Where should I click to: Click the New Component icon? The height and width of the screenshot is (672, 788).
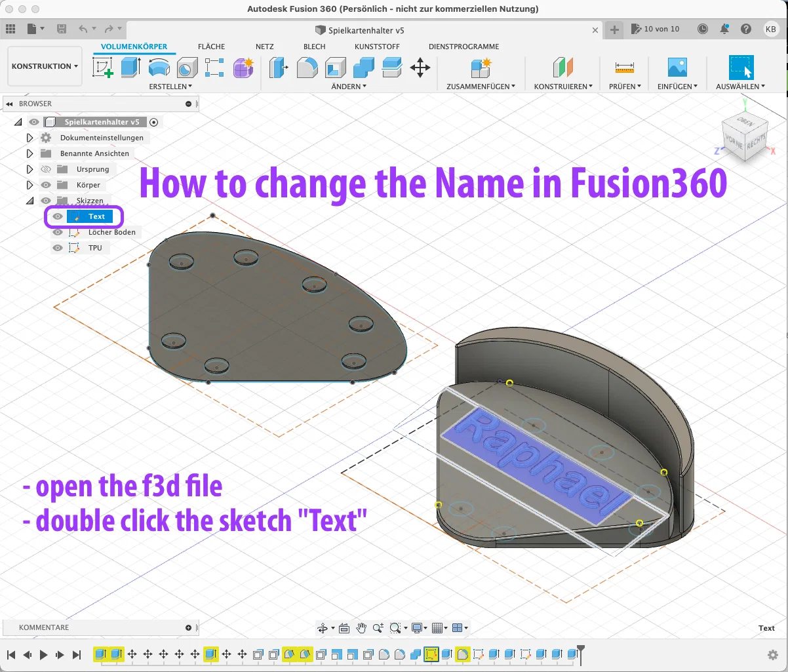coord(481,68)
